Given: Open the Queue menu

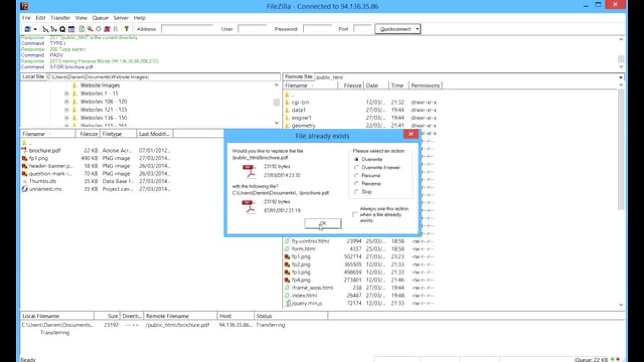Looking at the screenshot, I should [100, 18].
